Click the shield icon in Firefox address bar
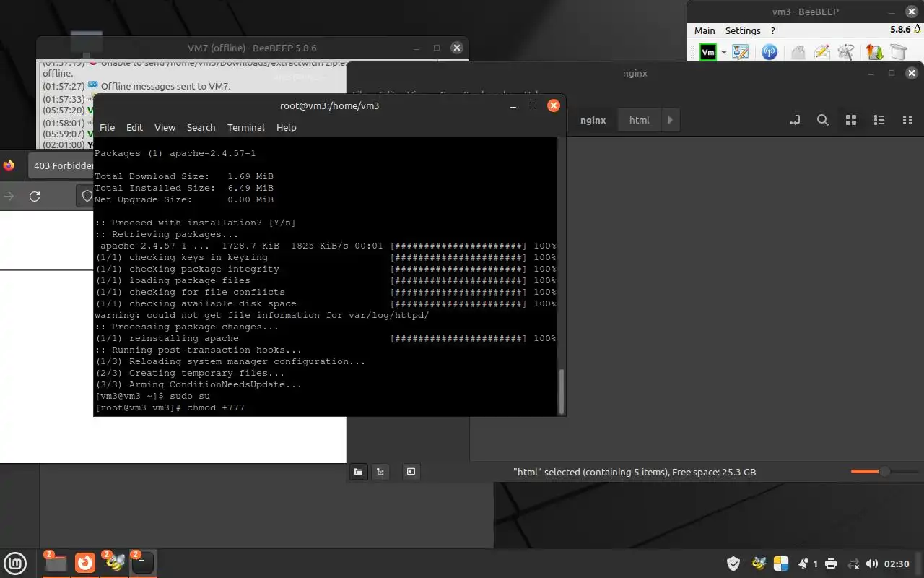 (87, 196)
